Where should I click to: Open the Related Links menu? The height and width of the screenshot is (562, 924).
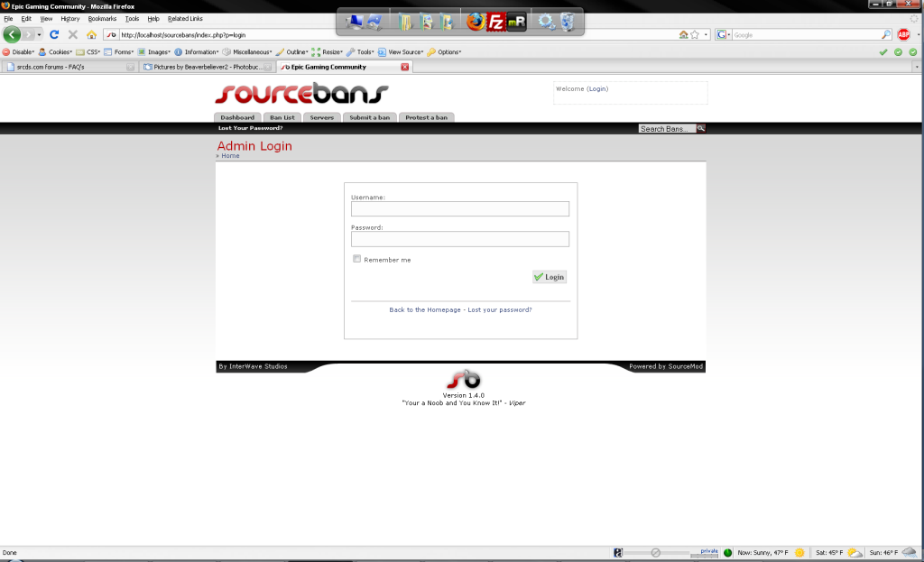[x=185, y=19]
